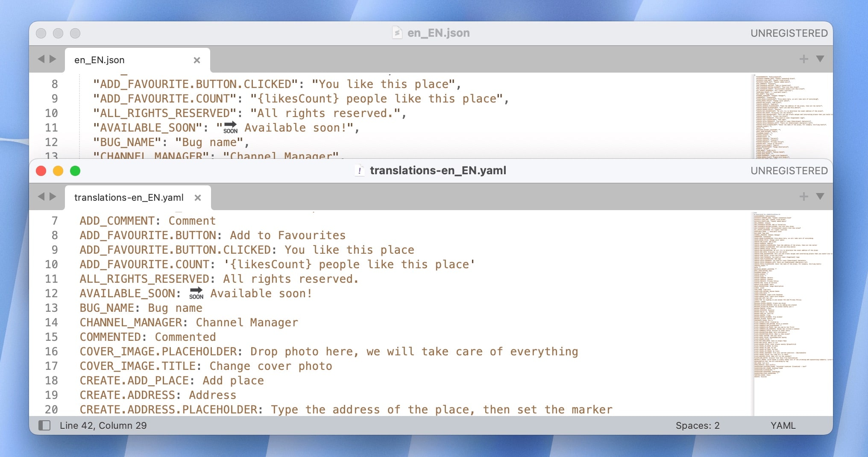Click Line 42, Column 29 status text
Image resolution: width=868 pixels, height=457 pixels.
(103, 425)
